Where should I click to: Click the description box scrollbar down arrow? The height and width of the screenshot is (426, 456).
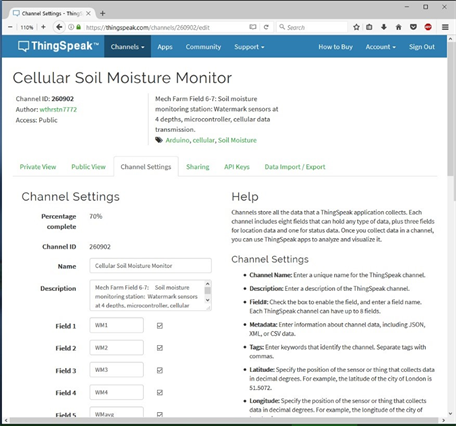(x=207, y=300)
